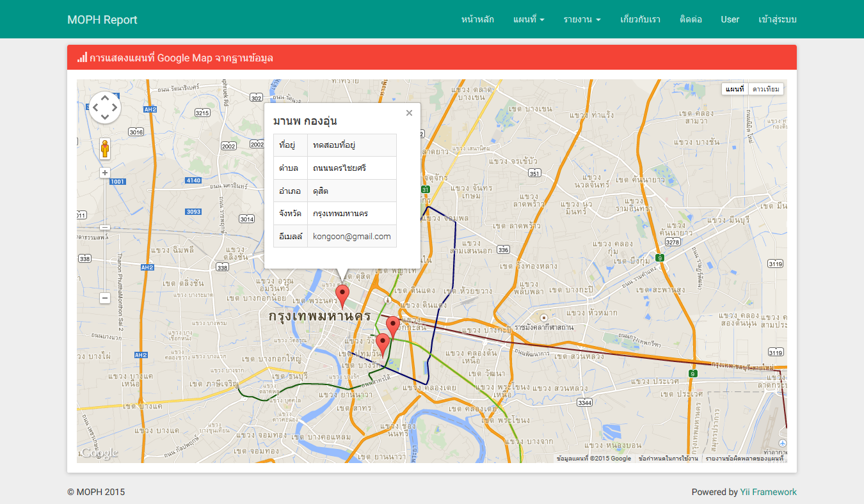Switch map type to แผนที่

click(x=735, y=89)
